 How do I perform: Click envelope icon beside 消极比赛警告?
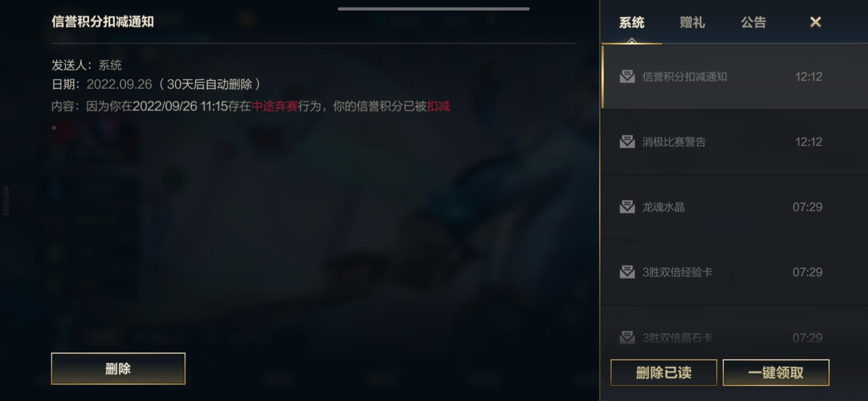coord(627,141)
